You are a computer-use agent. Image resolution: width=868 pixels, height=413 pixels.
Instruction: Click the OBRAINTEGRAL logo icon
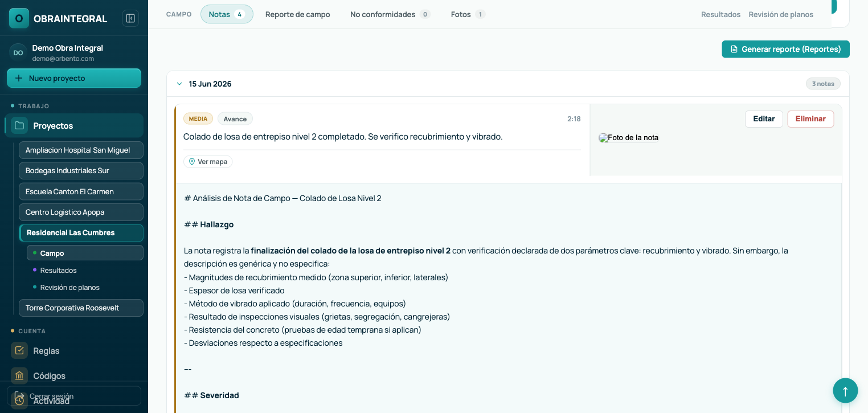19,18
